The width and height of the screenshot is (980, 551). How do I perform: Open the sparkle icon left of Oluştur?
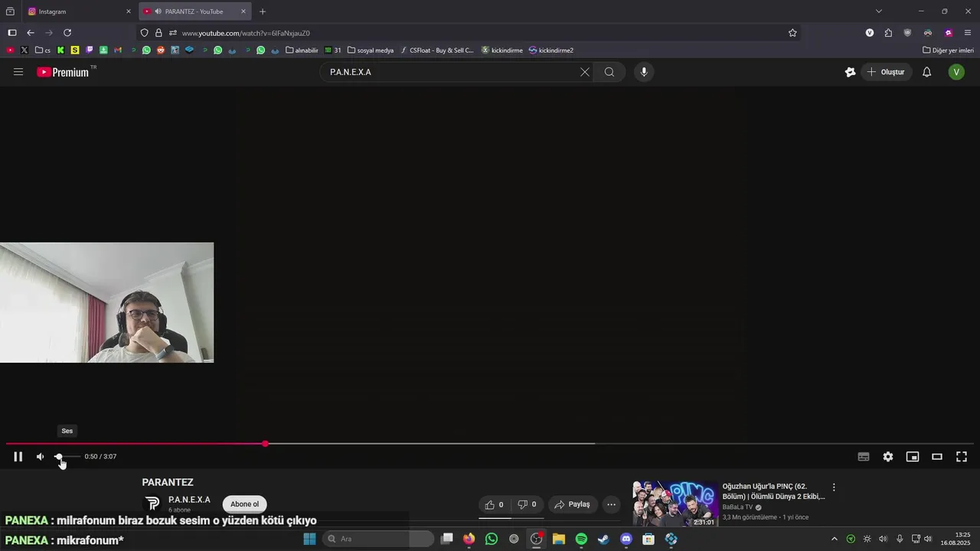point(850,72)
